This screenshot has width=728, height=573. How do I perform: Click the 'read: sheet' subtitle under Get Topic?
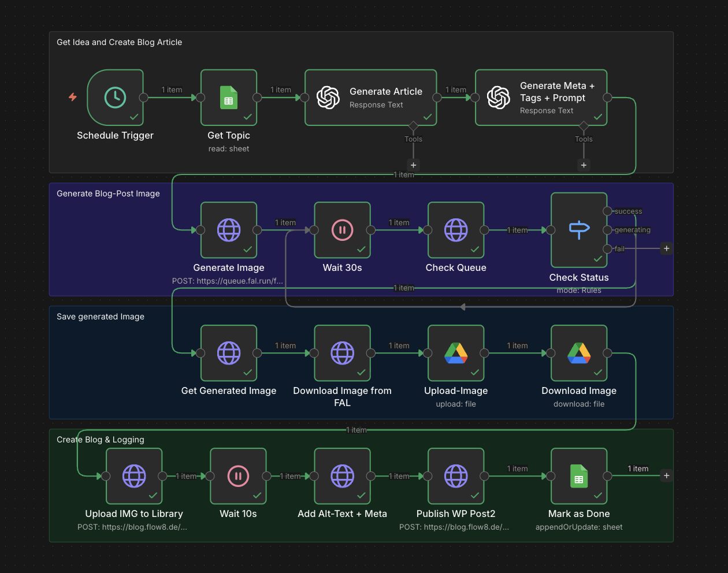(x=229, y=149)
